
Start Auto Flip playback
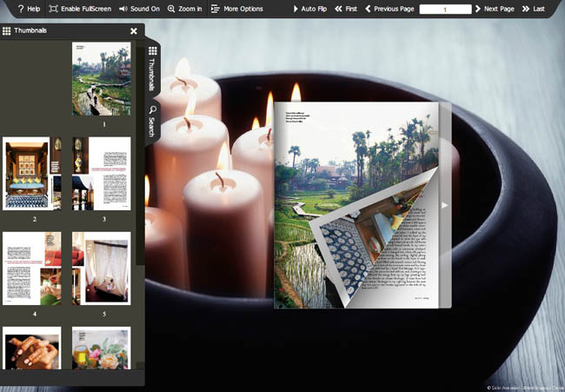[310, 9]
